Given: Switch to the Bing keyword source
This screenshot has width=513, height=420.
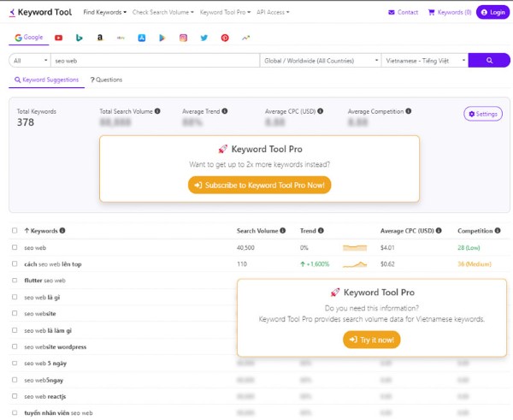Looking at the screenshot, I should point(80,38).
